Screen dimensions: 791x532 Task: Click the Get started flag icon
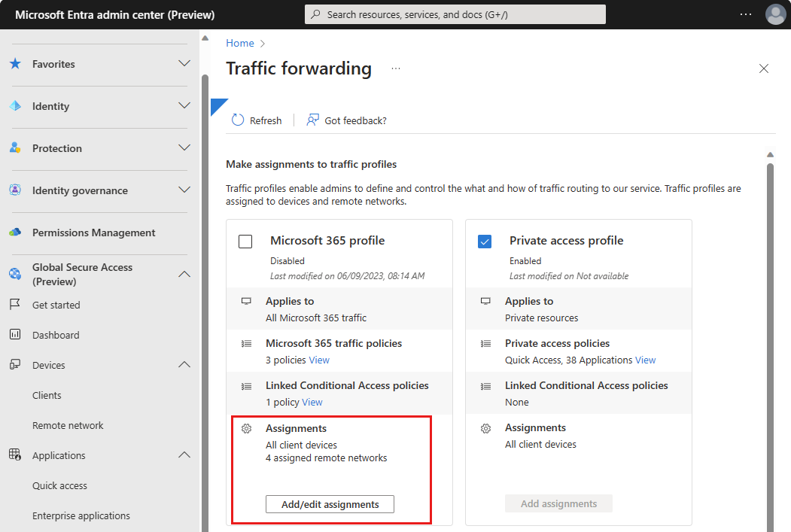15,305
